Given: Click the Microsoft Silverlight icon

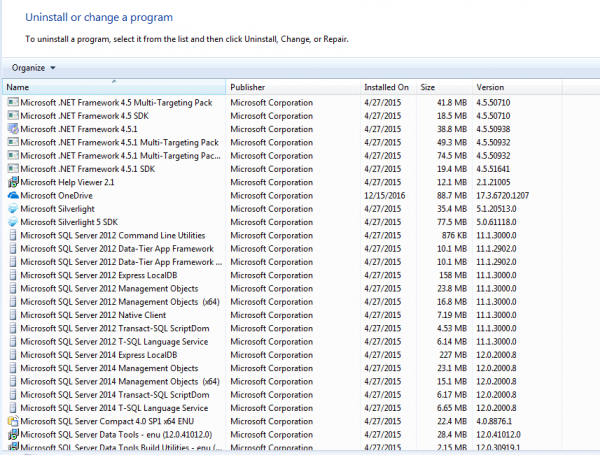Looking at the screenshot, I should click(13, 209).
